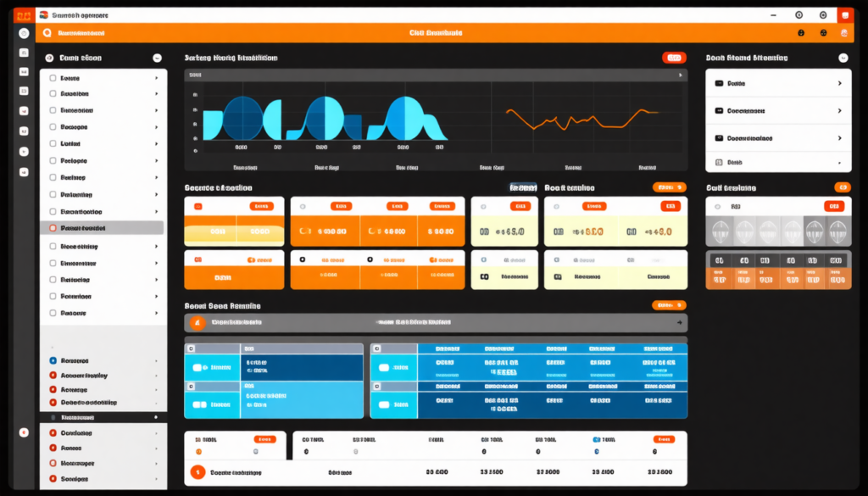Open the first row of the right white list
The height and width of the screenshot is (496, 868).
(x=778, y=83)
